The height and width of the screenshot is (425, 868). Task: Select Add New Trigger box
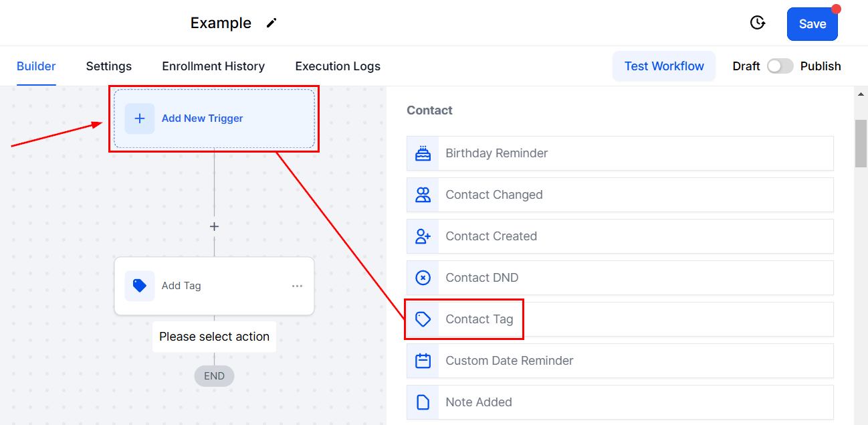point(214,118)
